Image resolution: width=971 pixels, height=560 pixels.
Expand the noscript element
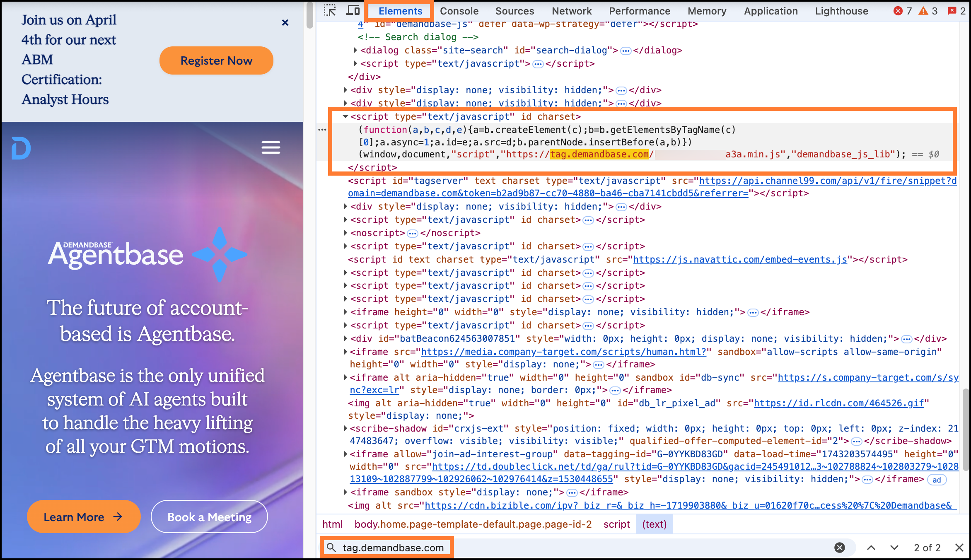(x=345, y=233)
